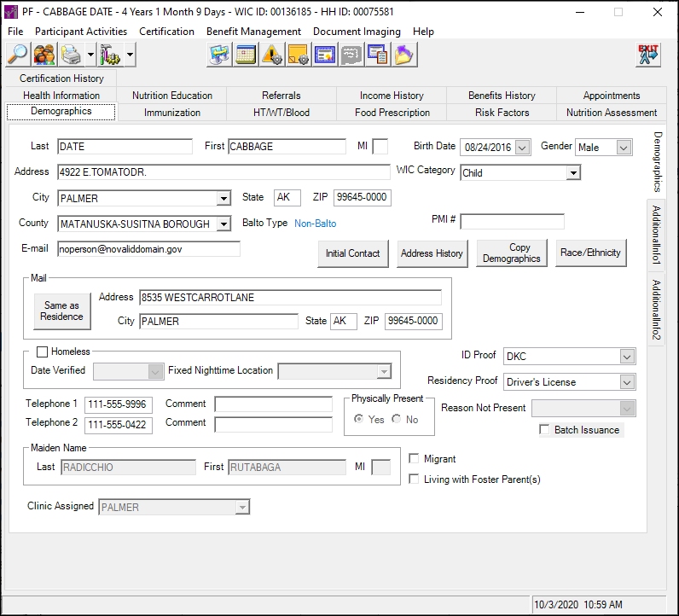Open Address History
Image resolution: width=679 pixels, height=616 pixels.
(x=432, y=253)
